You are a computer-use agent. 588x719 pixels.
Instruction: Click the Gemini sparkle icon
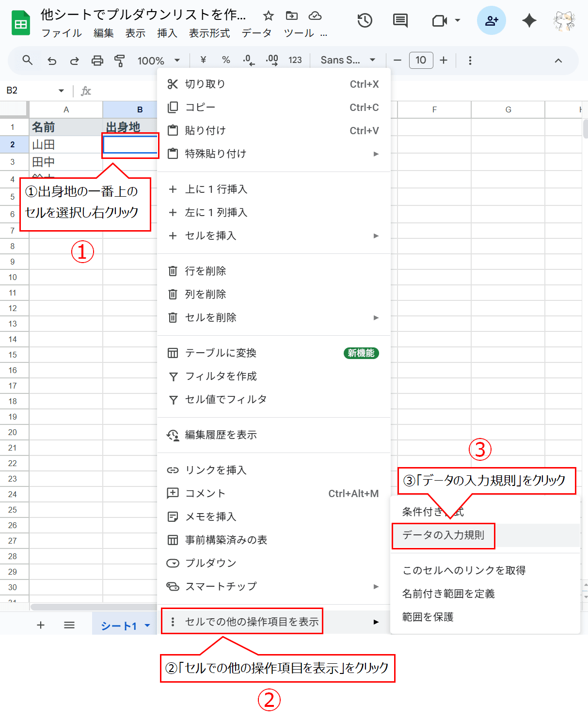coord(529,20)
